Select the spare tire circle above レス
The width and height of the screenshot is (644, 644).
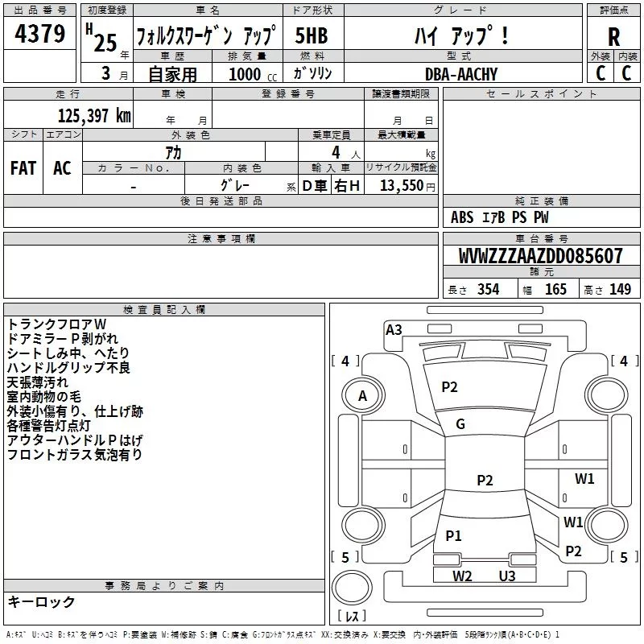click(352, 588)
